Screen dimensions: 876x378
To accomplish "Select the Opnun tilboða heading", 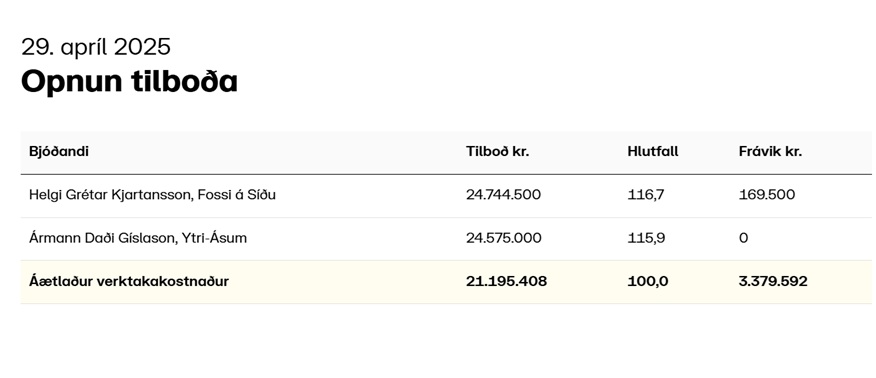I will (x=129, y=82).
